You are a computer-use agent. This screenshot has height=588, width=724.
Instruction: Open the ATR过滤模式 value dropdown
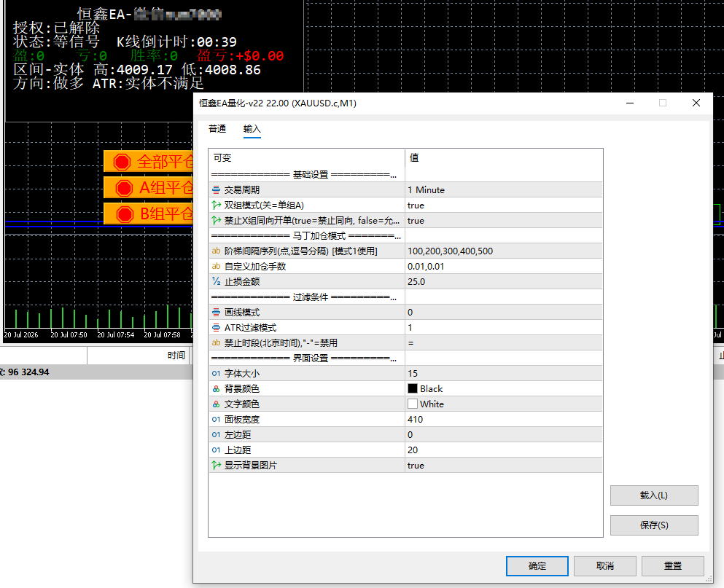(x=504, y=327)
